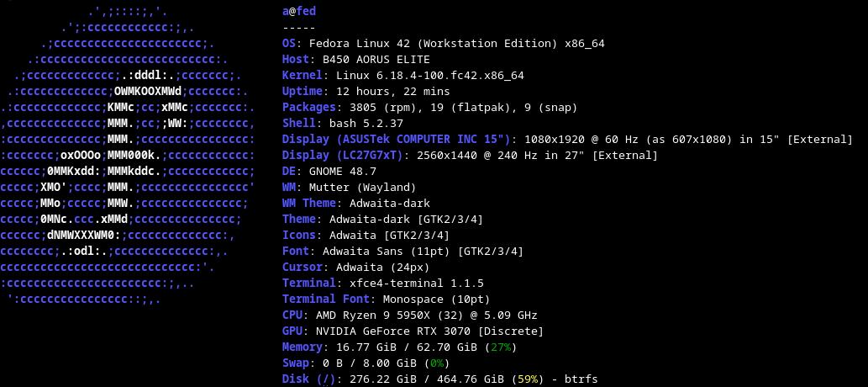
Task: Click the Icons line Adwaita [GTK2/3/4]
Action: (366, 236)
